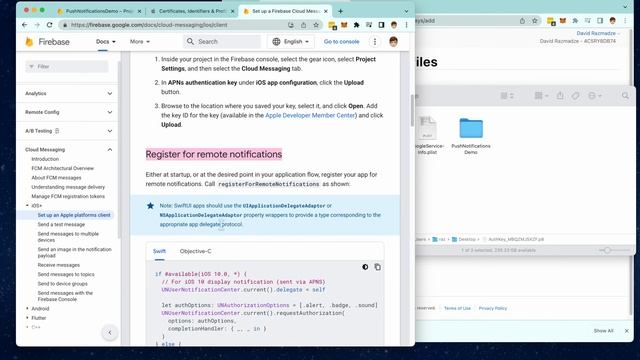This screenshot has width=640, height=360.
Task: Click the Firebase page vertical scrollbar
Action: [412, 110]
